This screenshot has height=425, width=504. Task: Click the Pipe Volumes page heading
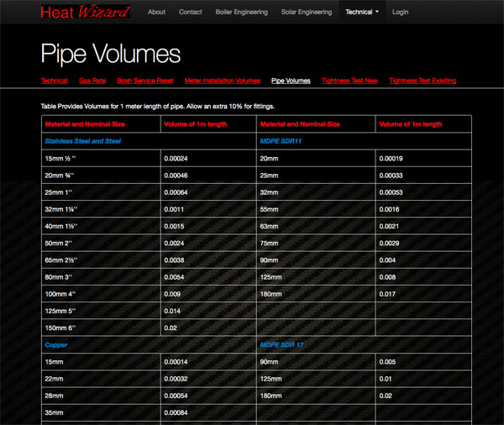coord(110,54)
